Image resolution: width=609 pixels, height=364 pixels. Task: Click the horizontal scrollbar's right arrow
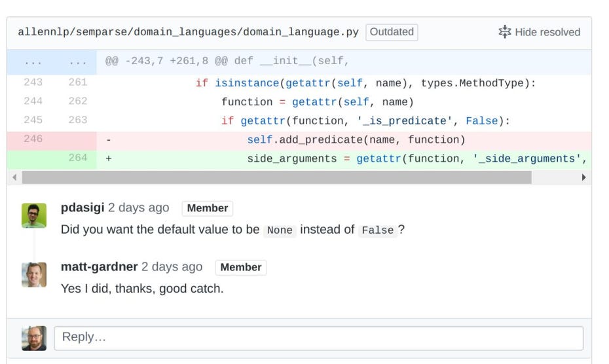[583, 177]
